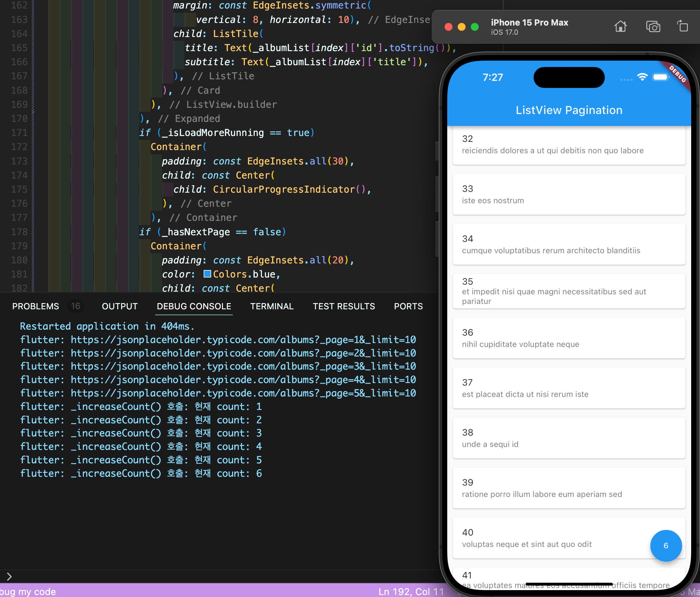
Task: Click the battery icon in simulator status bar
Action: click(661, 77)
